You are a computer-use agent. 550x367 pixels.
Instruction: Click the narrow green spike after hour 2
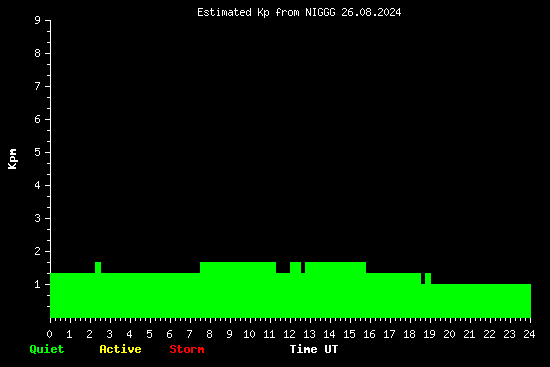coord(98,267)
